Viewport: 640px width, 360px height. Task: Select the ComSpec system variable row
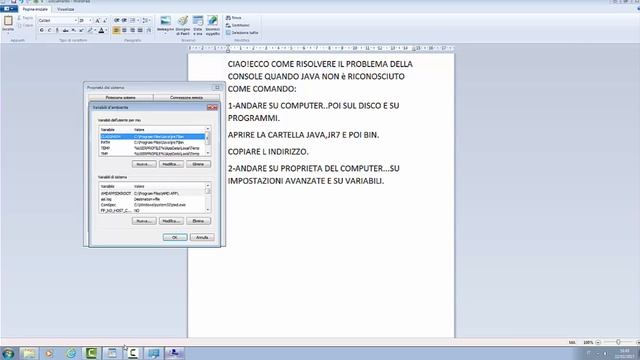153,205
